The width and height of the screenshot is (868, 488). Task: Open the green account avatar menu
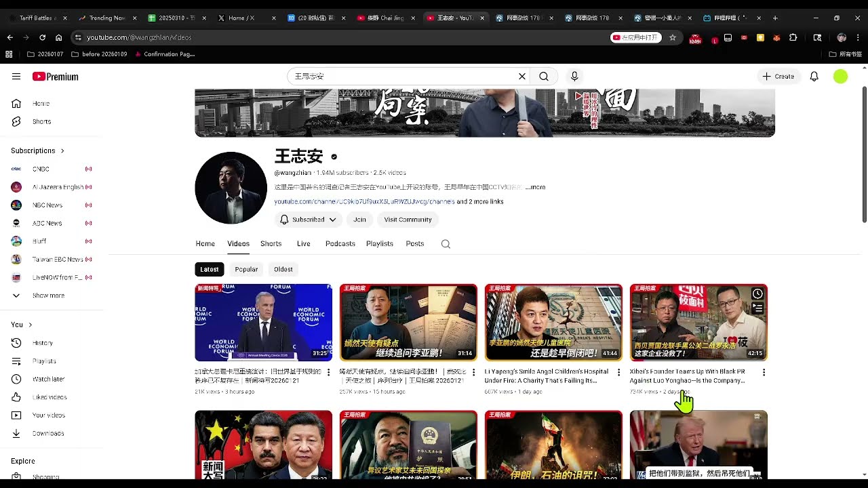point(840,77)
